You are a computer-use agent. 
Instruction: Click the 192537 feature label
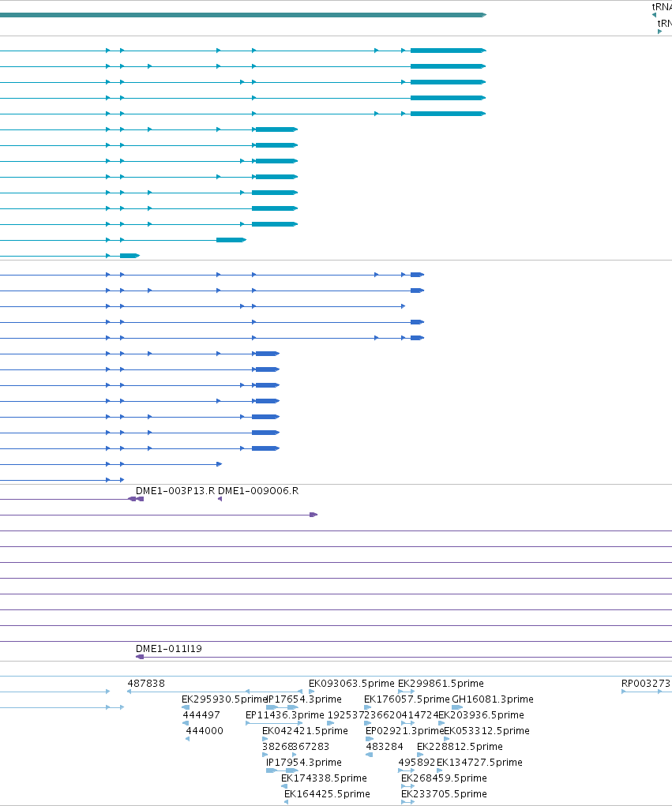(346, 715)
